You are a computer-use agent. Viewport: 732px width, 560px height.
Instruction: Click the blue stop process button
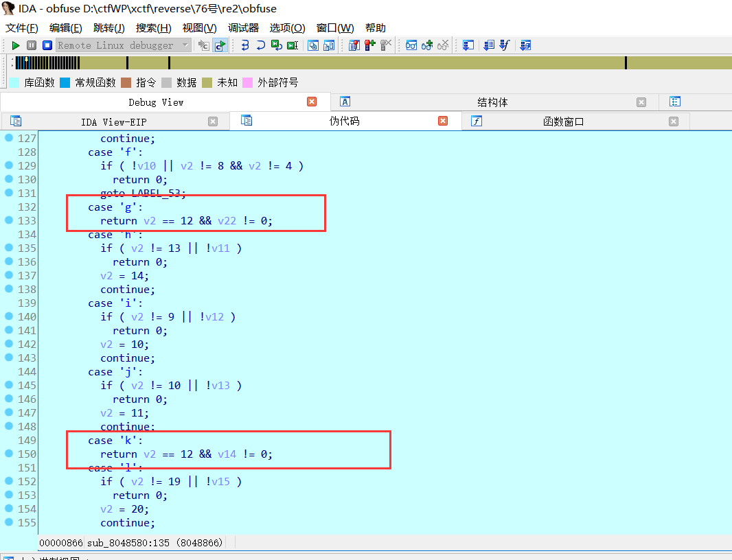(x=47, y=45)
